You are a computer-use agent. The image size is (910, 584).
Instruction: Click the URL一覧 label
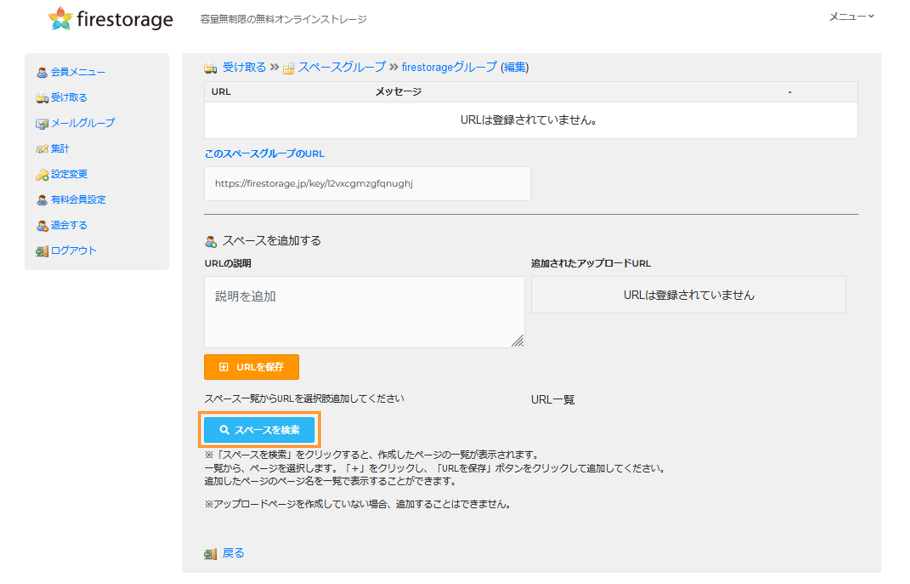[552, 400]
